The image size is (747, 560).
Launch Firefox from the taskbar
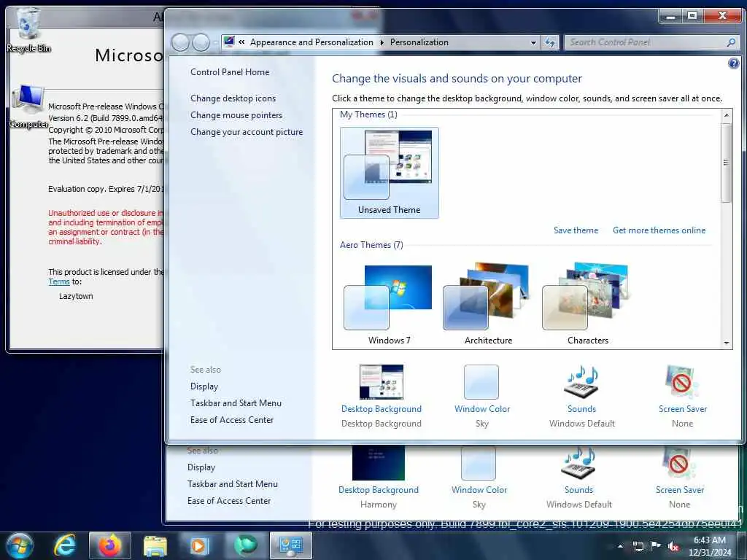[x=109, y=545]
